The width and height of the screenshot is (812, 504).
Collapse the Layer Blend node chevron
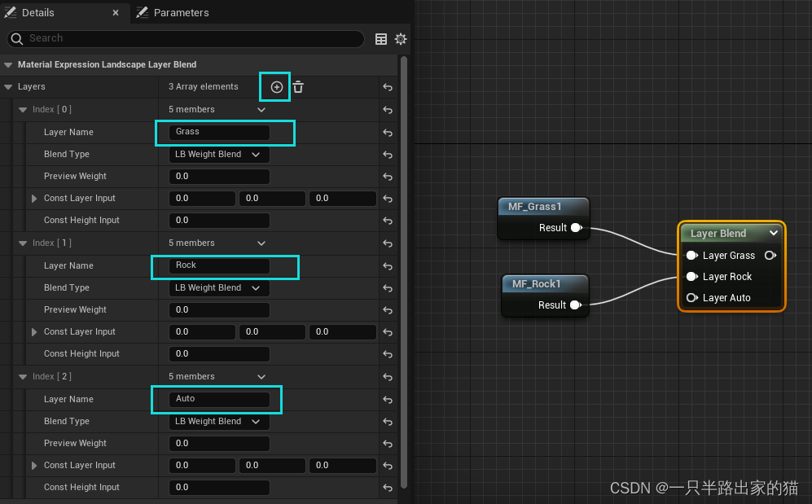pyautogui.click(x=774, y=233)
